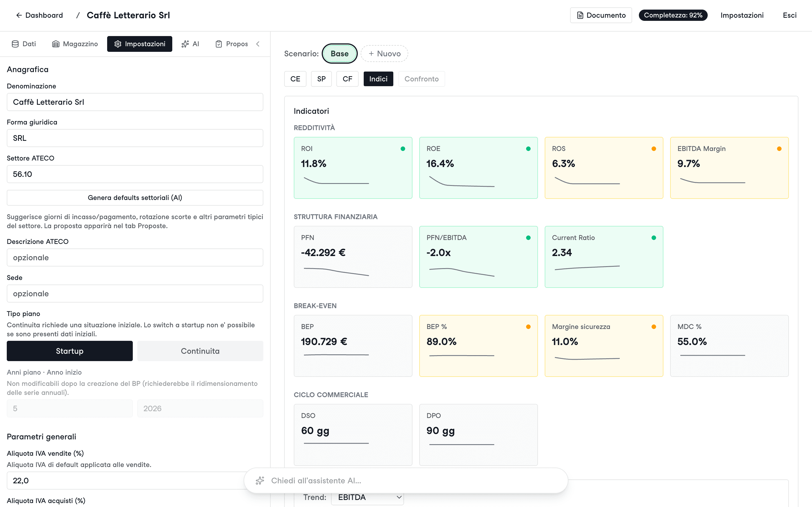Click the sparkle icon in the assistant bar
812x507 pixels.
(260, 481)
